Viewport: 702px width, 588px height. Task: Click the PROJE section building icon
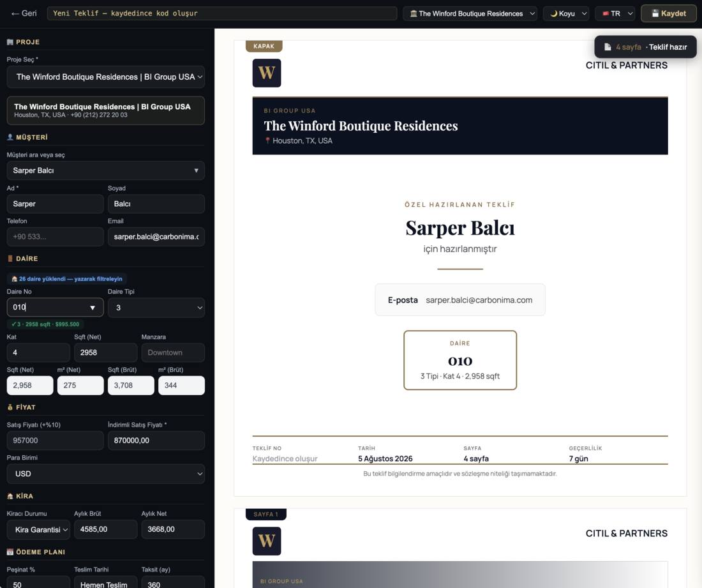pyautogui.click(x=10, y=42)
